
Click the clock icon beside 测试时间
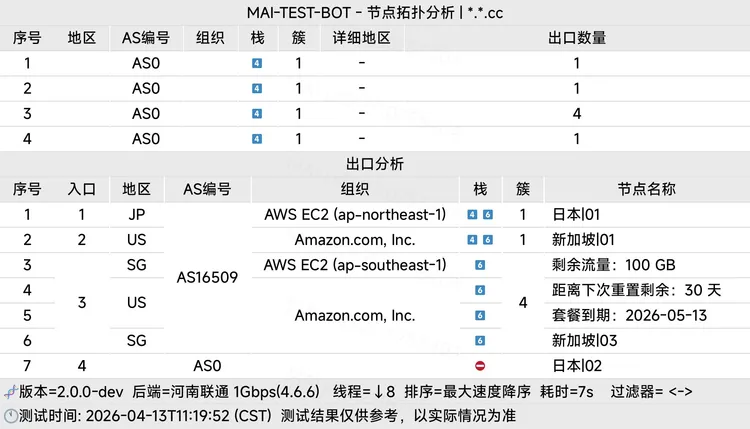point(10,416)
